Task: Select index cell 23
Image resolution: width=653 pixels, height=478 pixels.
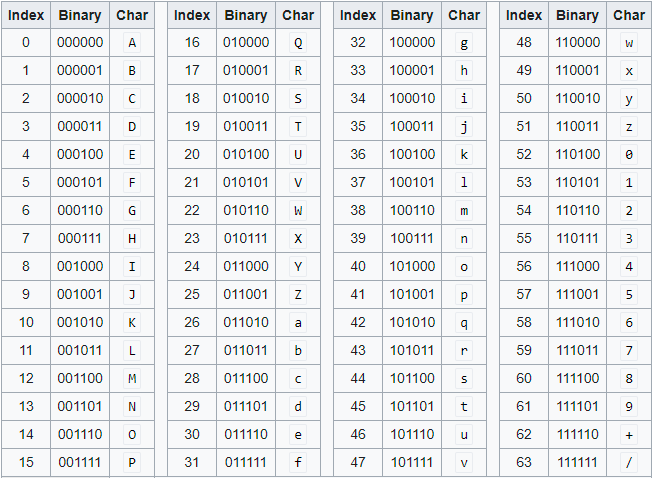Action: tap(192, 238)
